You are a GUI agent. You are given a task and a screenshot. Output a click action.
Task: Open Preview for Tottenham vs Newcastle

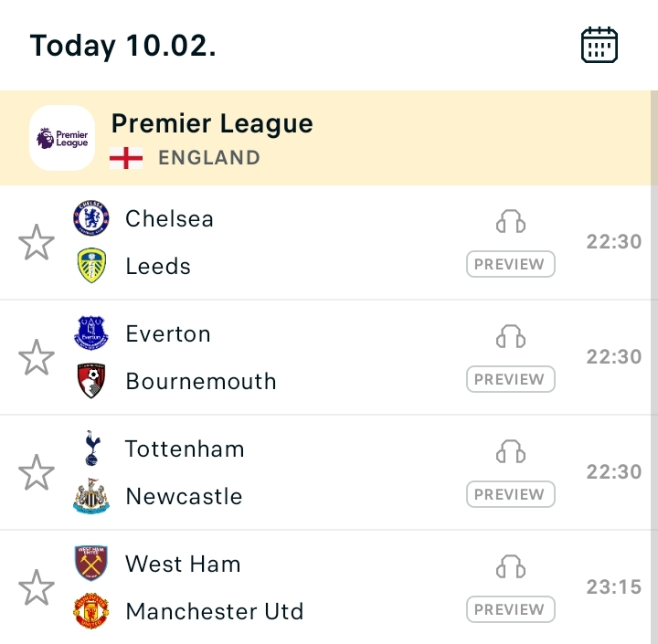click(x=510, y=495)
